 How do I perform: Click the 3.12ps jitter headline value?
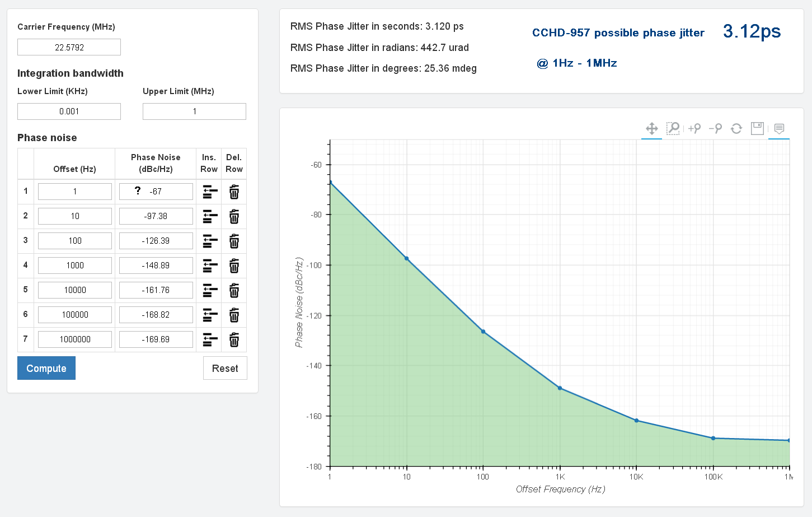pyautogui.click(x=752, y=31)
